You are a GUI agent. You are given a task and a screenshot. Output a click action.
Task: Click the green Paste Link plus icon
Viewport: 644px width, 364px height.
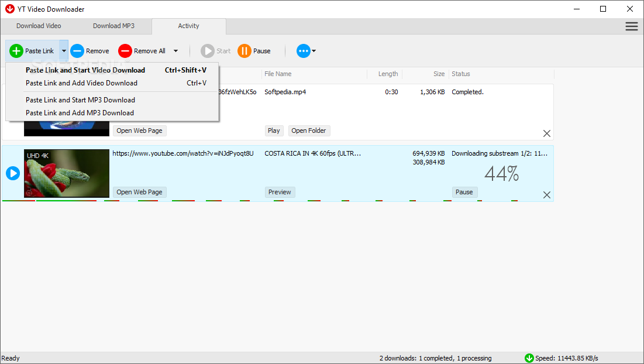(16, 51)
